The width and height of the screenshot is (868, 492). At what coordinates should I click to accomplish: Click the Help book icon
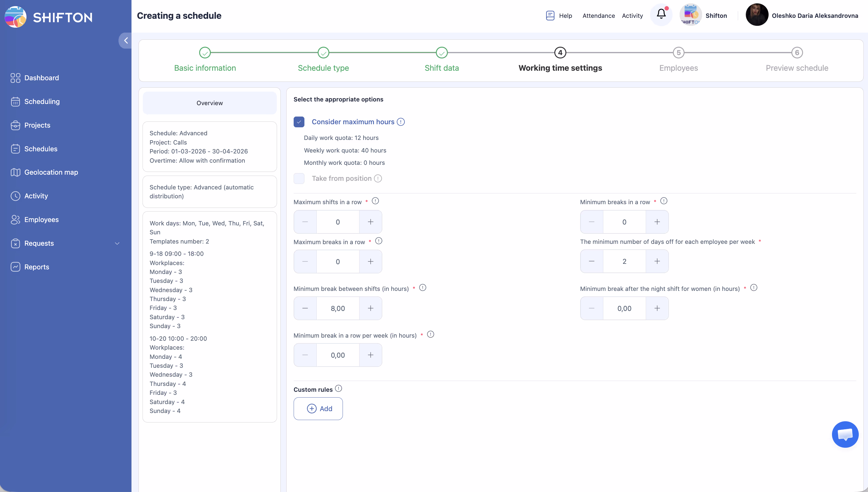pyautogui.click(x=550, y=16)
